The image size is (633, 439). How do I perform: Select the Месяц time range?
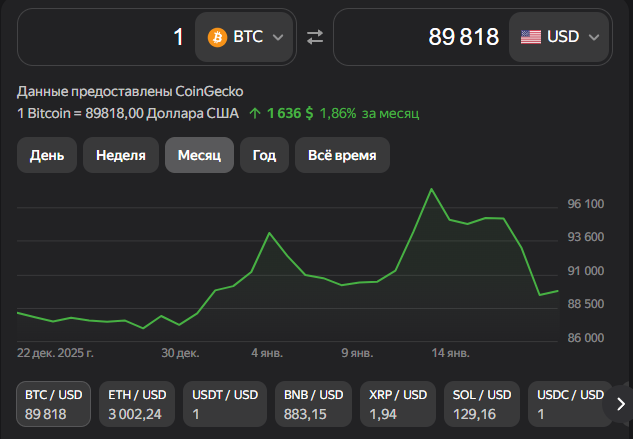(199, 155)
